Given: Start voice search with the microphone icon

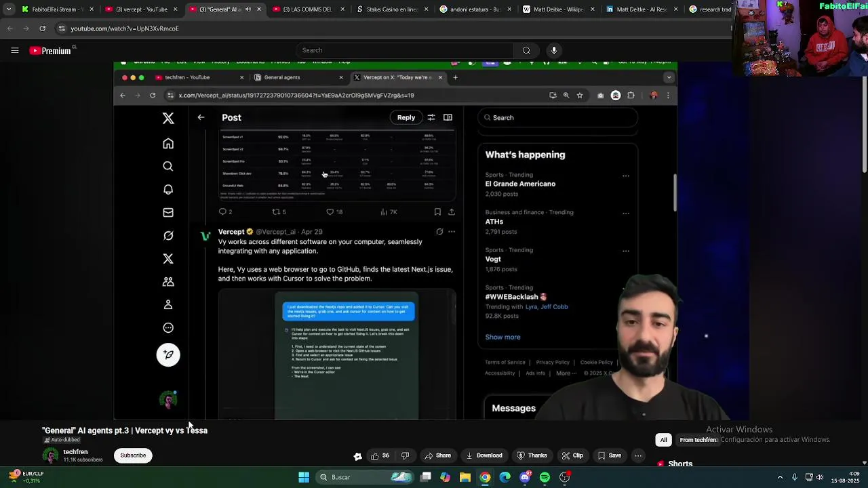Looking at the screenshot, I should tap(554, 50).
